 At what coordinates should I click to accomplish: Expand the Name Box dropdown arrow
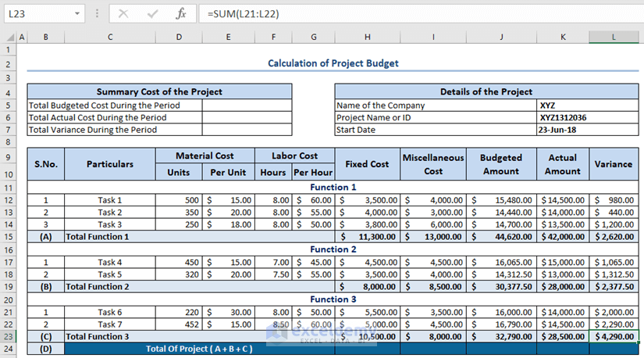(76, 14)
